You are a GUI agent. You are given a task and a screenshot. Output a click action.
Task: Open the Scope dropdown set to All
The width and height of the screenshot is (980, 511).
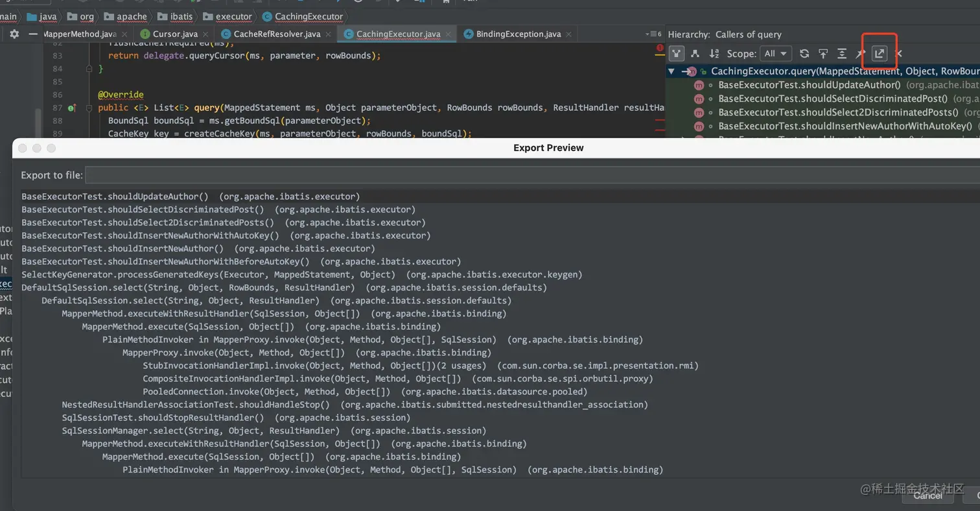pyautogui.click(x=776, y=54)
